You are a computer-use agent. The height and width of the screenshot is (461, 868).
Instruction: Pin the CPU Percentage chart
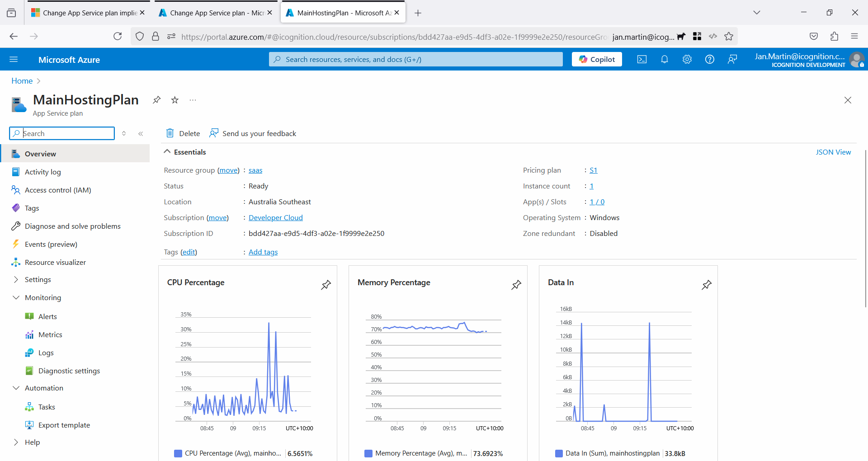click(x=326, y=285)
